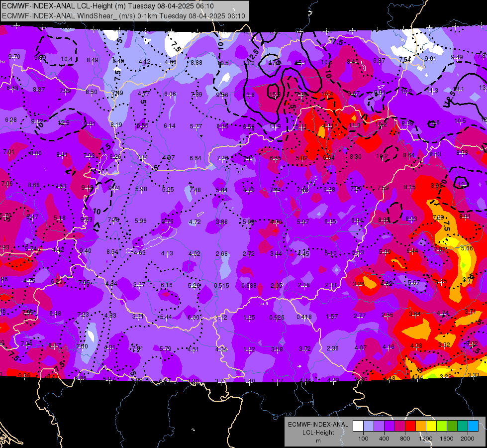Click the grid value 5.25
Viewport: 487px width, 448px height.
[x=168, y=189]
